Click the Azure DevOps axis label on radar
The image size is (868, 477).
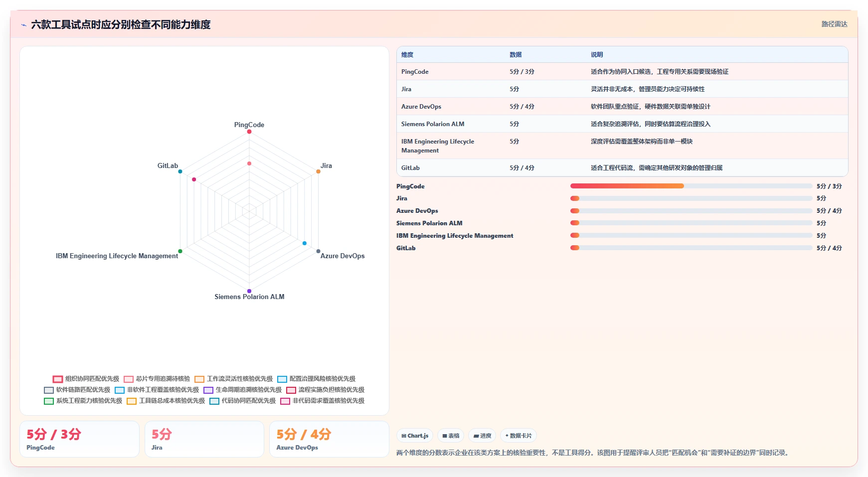(x=343, y=256)
